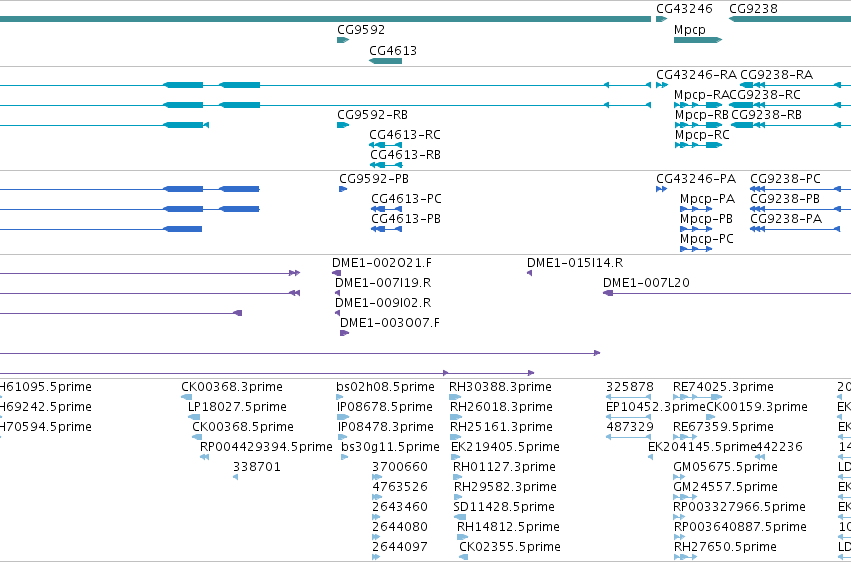This screenshot has width=851, height=562.
Task: Click the CG43246 gene label
Action: tap(683, 9)
